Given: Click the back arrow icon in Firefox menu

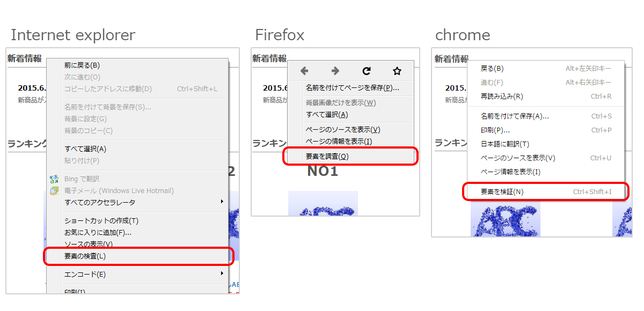Looking at the screenshot, I should (304, 71).
